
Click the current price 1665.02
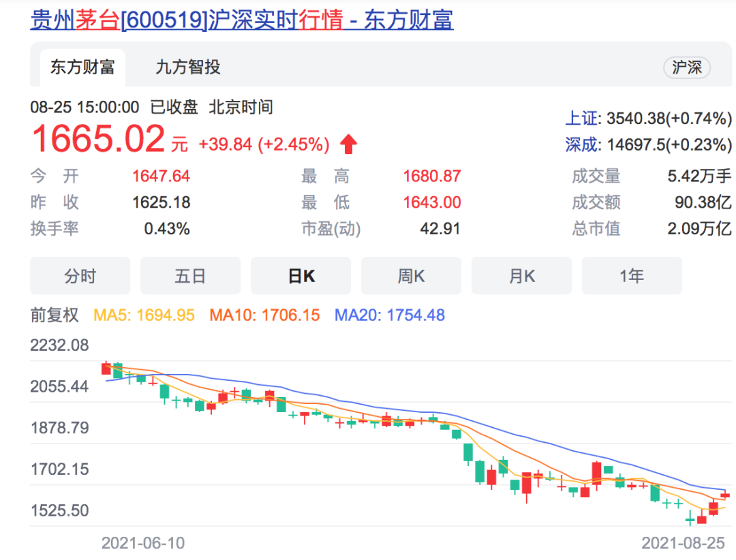[x=98, y=139]
